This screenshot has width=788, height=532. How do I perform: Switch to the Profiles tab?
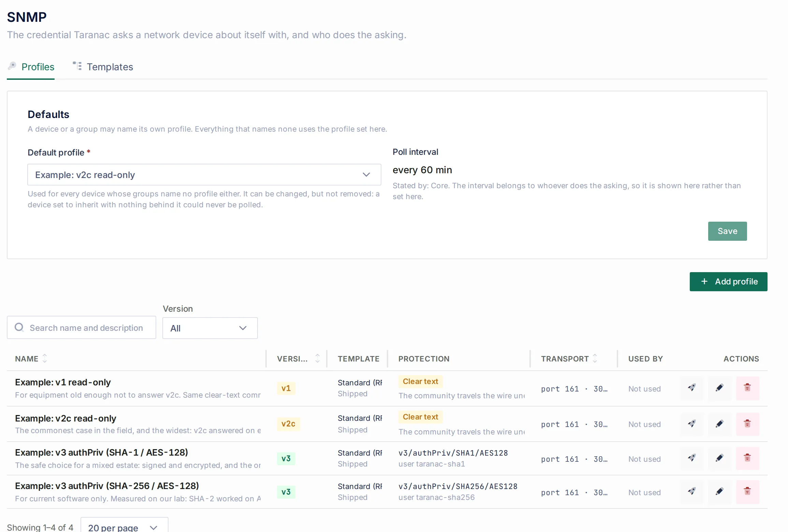point(31,67)
